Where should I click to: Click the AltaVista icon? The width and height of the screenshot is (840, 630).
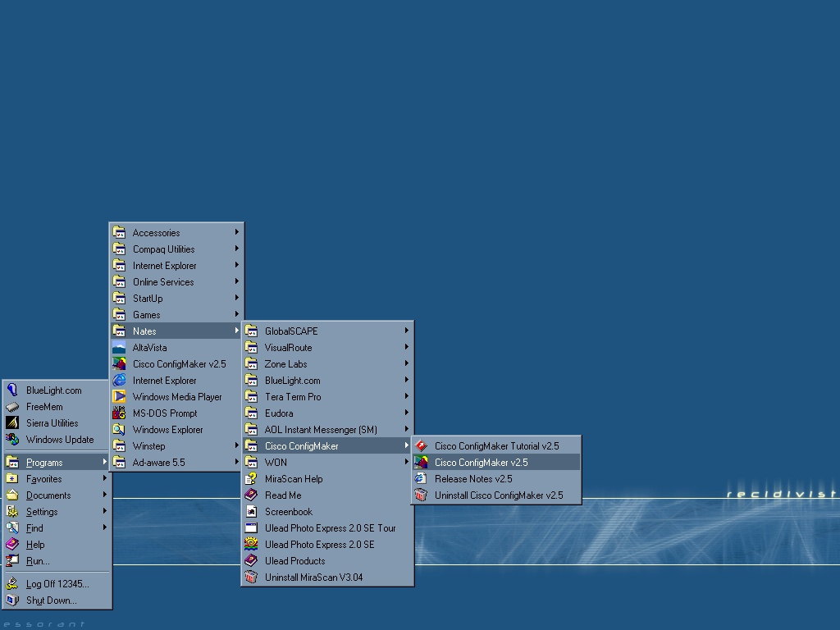coord(119,348)
